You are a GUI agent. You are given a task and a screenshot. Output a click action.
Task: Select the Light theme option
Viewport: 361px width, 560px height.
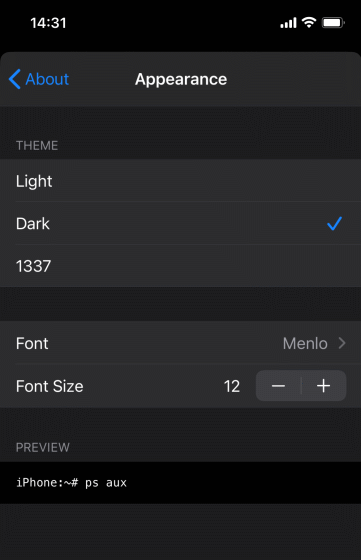(180, 181)
